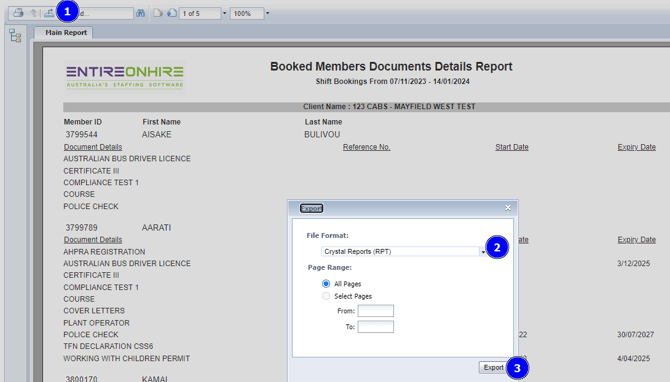The height and width of the screenshot is (382, 670).
Task: Go to previous page icon
Action: click(158, 13)
